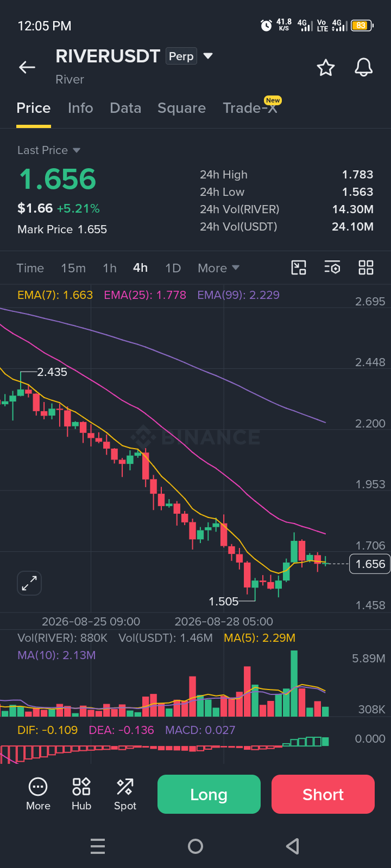Tap Android home circle button
The width and height of the screenshot is (391, 868).
pyautogui.click(x=195, y=846)
